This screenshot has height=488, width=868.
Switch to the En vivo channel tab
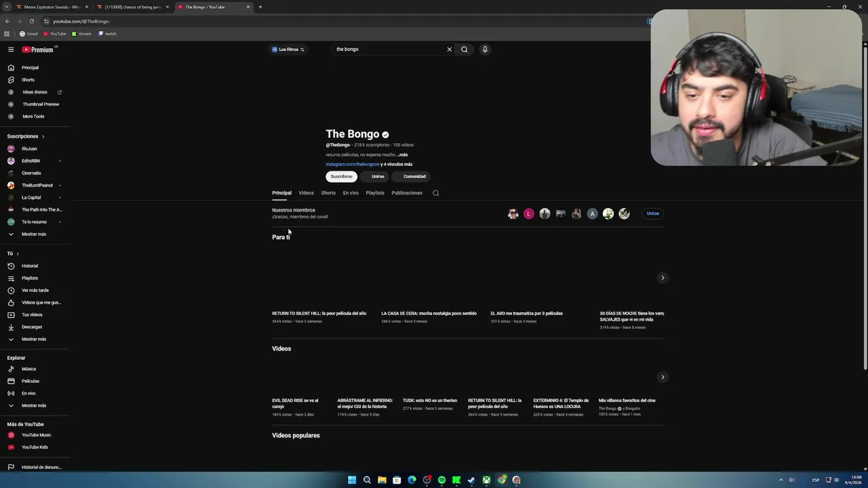pos(351,193)
